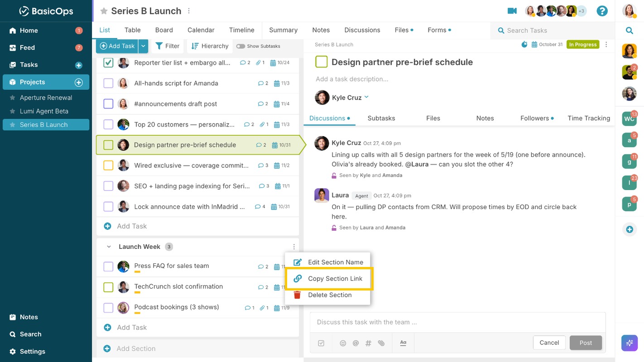Open the October 31 due date picker
The image size is (644, 362).
click(x=547, y=44)
